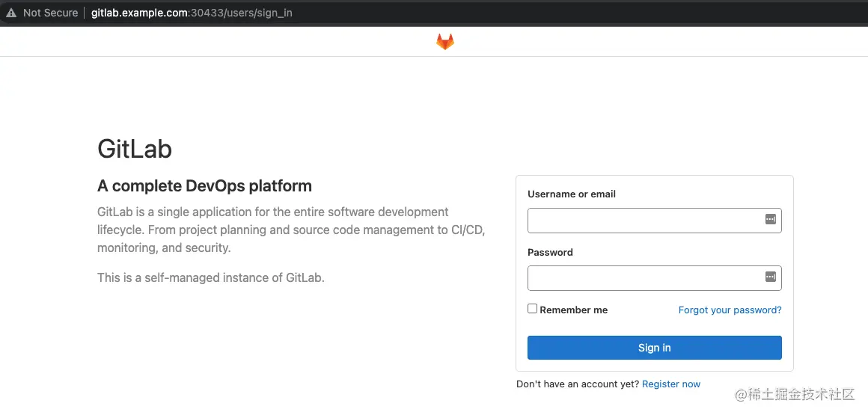This screenshot has height=415, width=868.
Task: Click the Not Secure label text
Action: pos(50,13)
